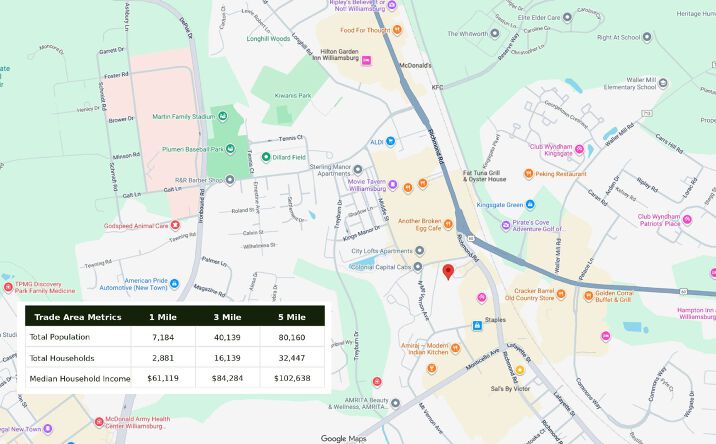
Task: Click the Google Maps attribution text
Action: click(343, 439)
